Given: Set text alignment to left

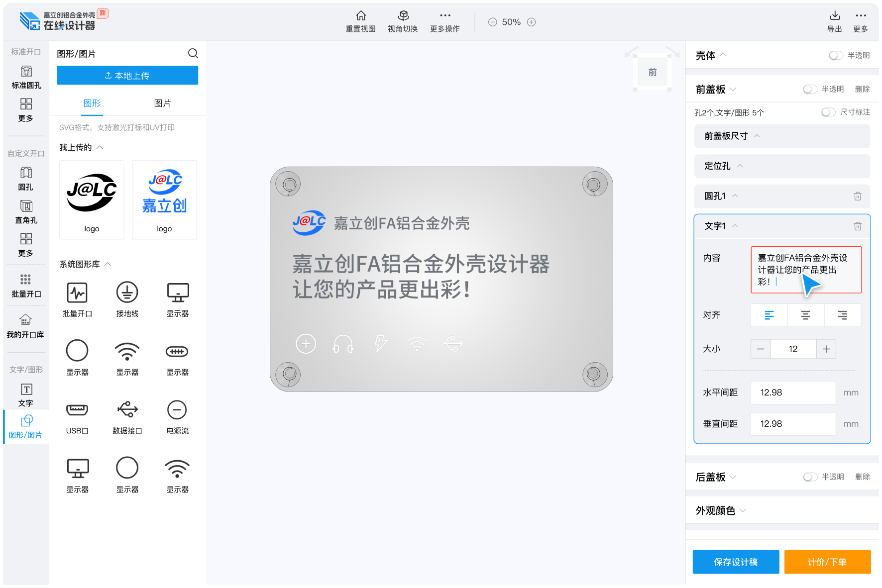Looking at the screenshot, I should click(x=769, y=315).
